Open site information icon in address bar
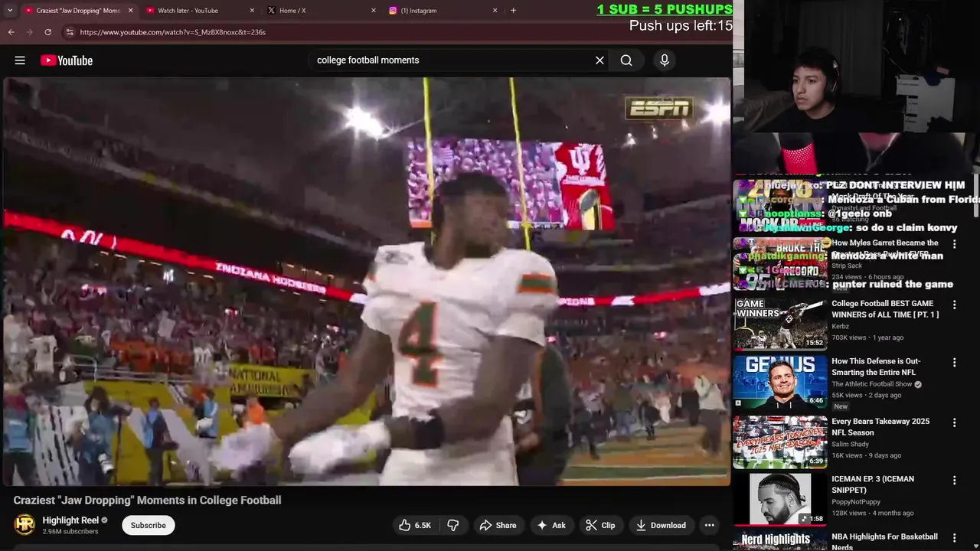 tap(70, 32)
